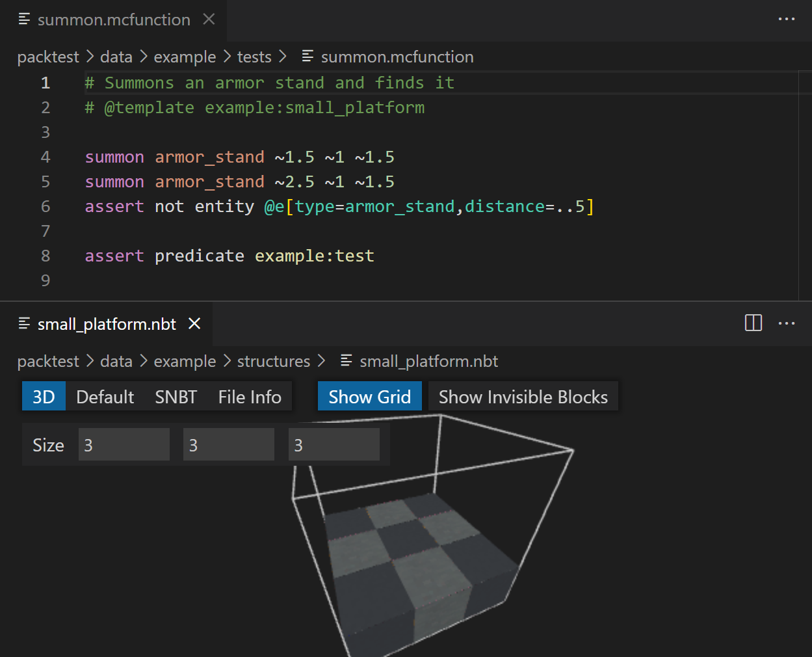Image resolution: width=812 pixels, height=657 pixels.
Task: Open the File Info view
Action: [250, 397]
